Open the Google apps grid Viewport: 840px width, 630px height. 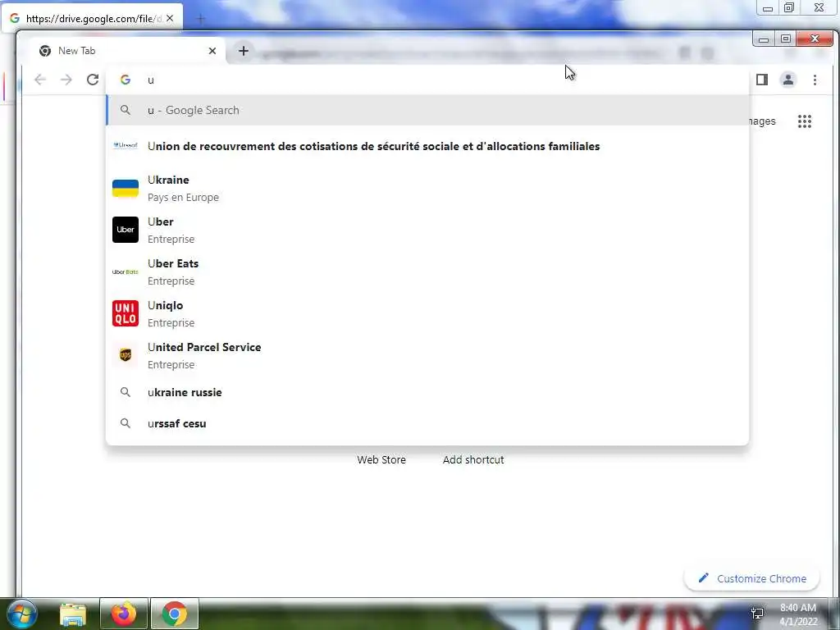coord(805,121)
